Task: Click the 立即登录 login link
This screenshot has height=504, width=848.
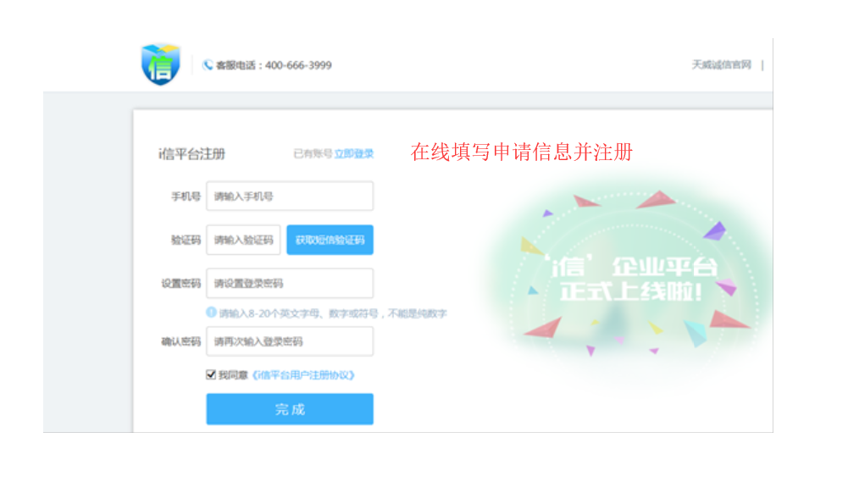Action: (x=354, y=154)
